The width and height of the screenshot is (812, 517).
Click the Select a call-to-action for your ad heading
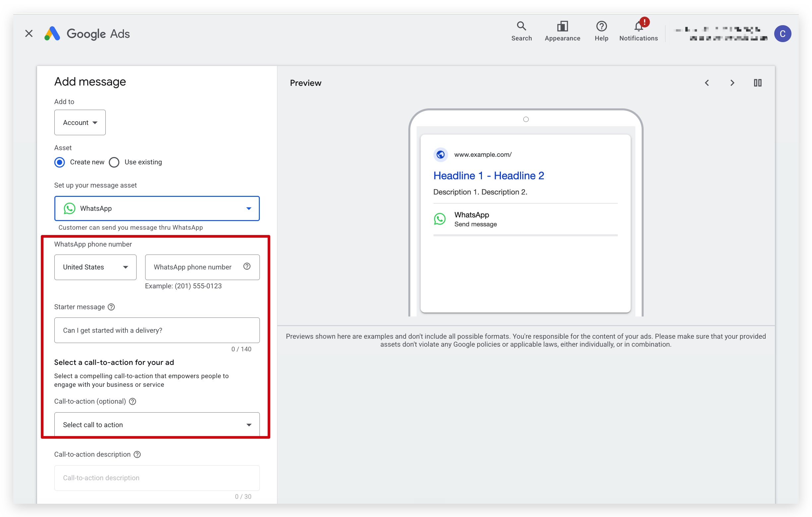[x=114, y=362]
